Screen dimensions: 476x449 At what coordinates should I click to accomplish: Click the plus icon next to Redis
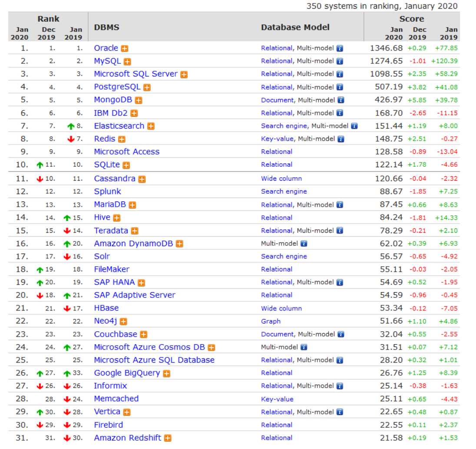(122, 139)
